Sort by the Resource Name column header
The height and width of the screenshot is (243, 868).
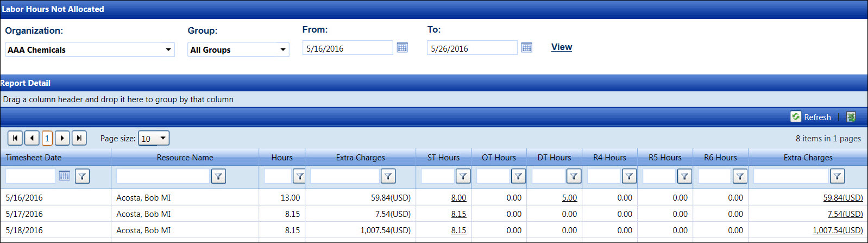185,158
